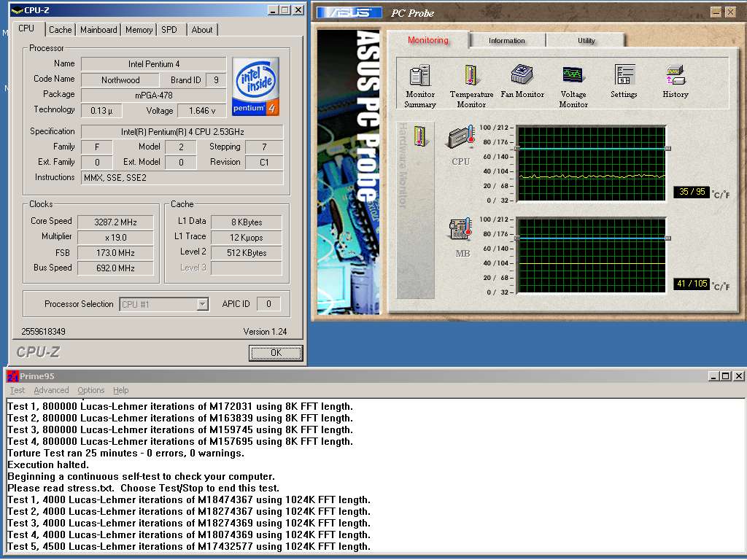The width and height of the screenshot is (747, 560).
Task: Click the Core Speed value 3287.2 MHz
Action: coord(115,222)
